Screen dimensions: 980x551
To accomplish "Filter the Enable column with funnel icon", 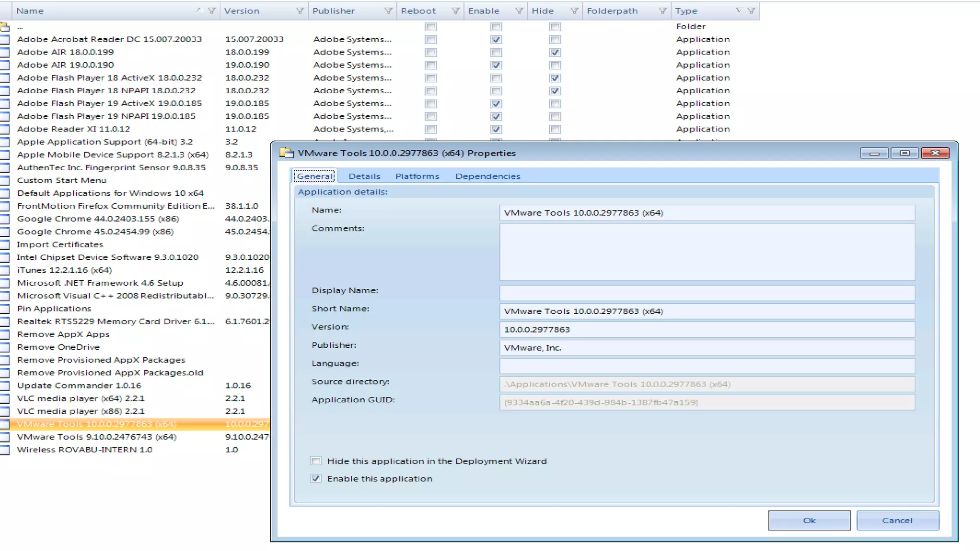I will point(519,11).
